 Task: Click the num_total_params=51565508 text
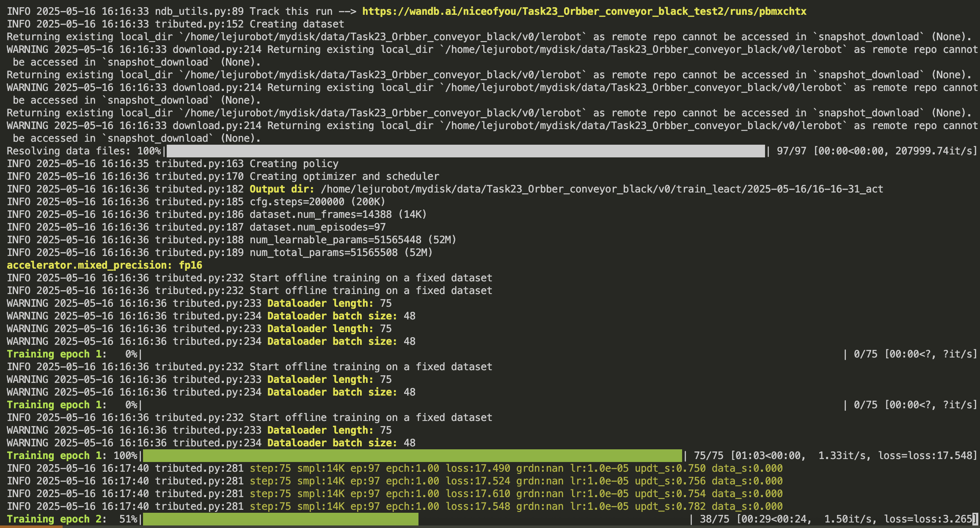[x=341, y=253]
